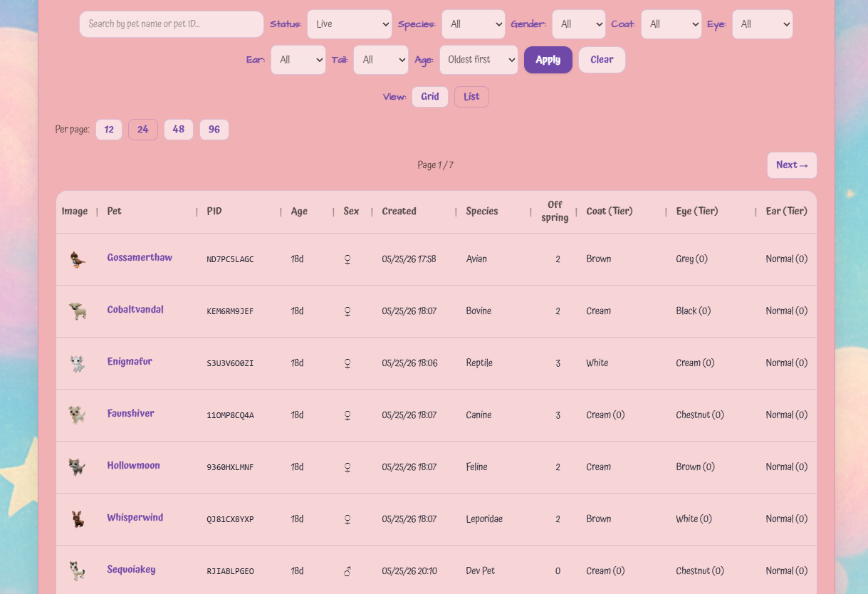Click the pet name search field

coord(172,24)
